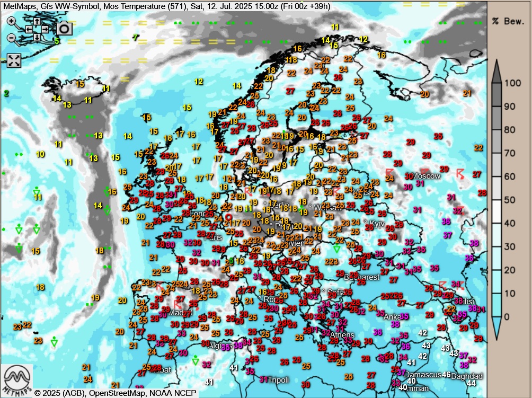Pan the map up
532x398 pixels.
point(37,21)
